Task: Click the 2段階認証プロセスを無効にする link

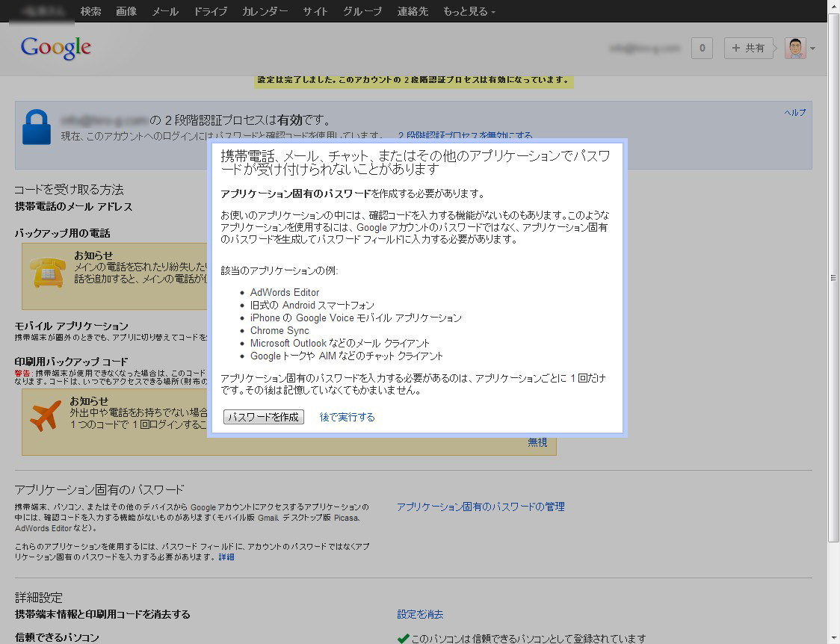Action: pyautogui.click(x=465, y=135)
